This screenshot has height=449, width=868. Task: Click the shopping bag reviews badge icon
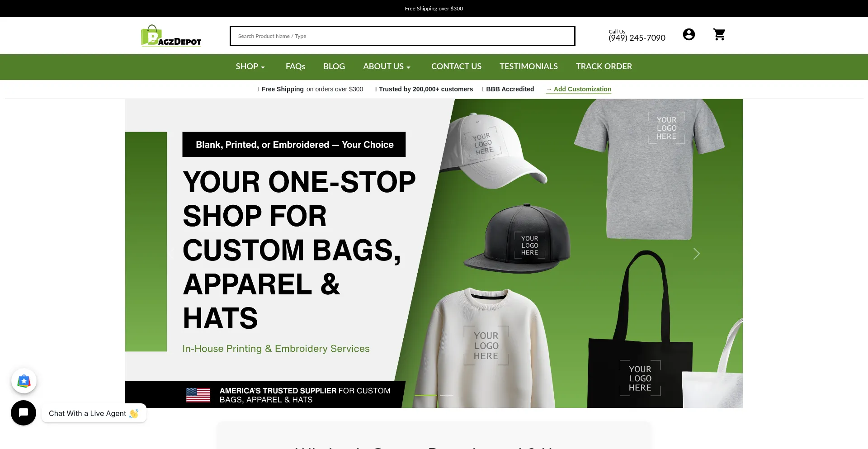[x=24, y=381]
